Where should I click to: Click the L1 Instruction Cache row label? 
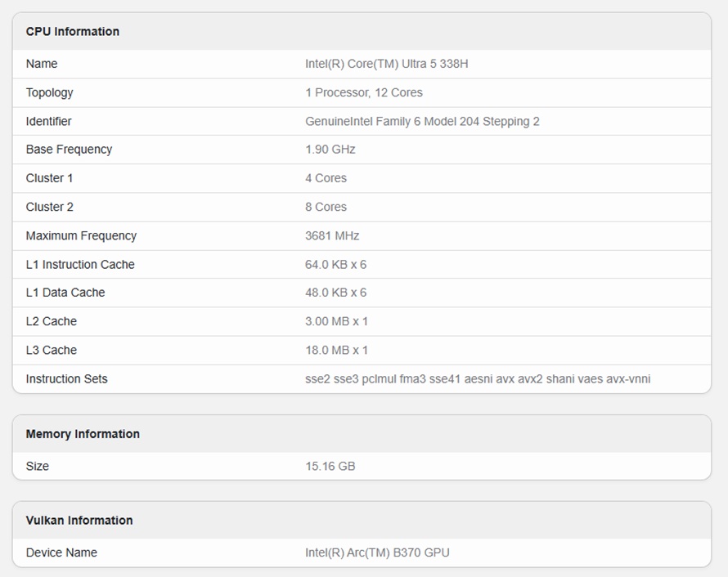[x=79, y=264]
